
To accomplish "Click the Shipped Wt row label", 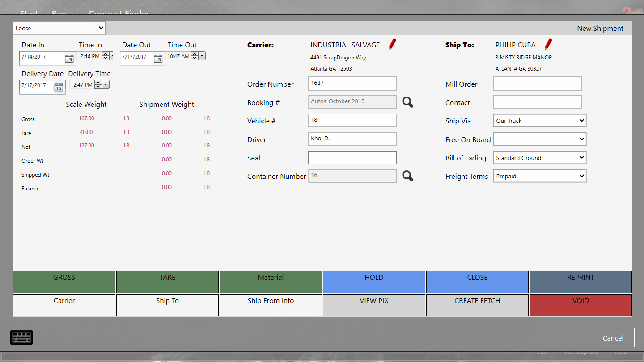I will (35, 175).
